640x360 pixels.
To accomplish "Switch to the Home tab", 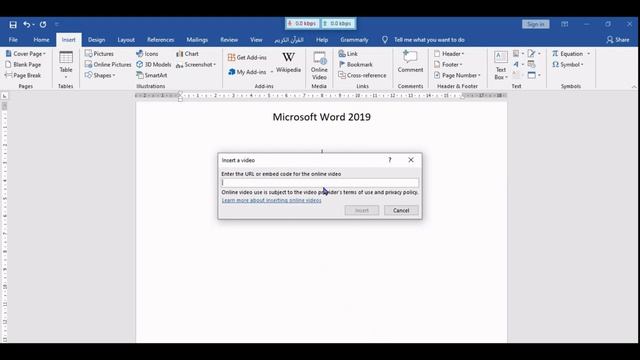I will tap(41, 40).
